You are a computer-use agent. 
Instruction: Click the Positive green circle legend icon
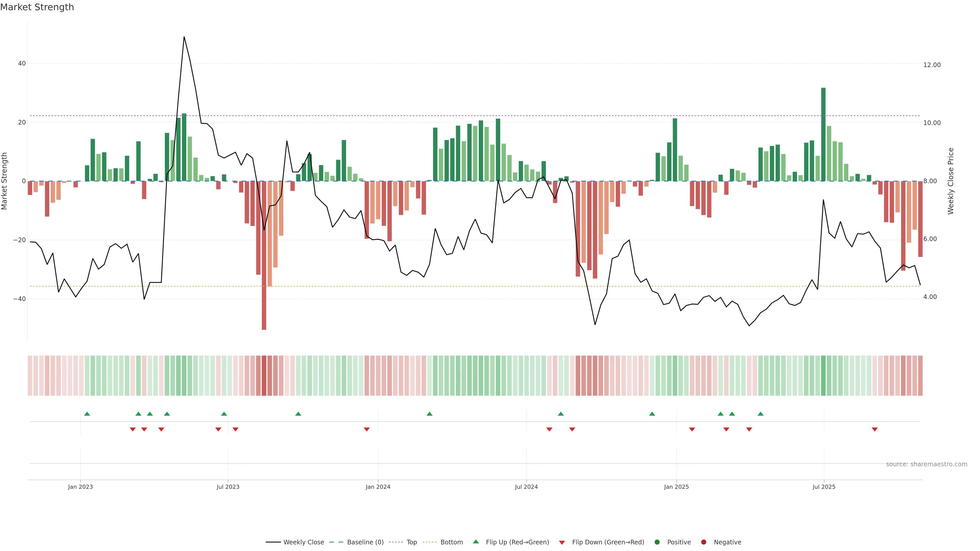[x=657, y=542]
